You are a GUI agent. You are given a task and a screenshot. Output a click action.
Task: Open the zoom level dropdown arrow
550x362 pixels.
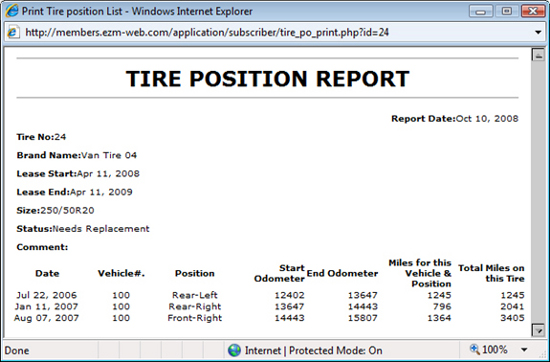click(x=524, y=350)
